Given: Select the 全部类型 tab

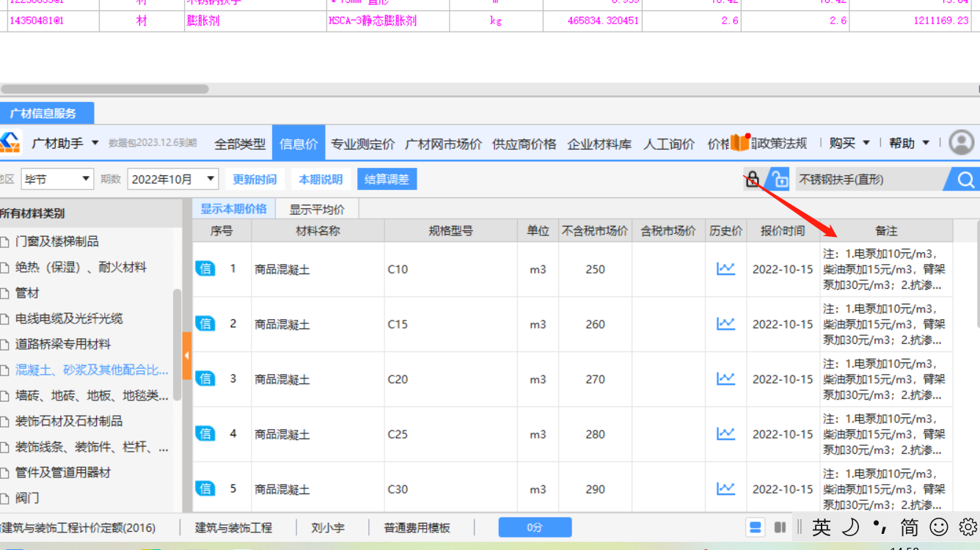Looking at the screenshot, I should (240, 144).
